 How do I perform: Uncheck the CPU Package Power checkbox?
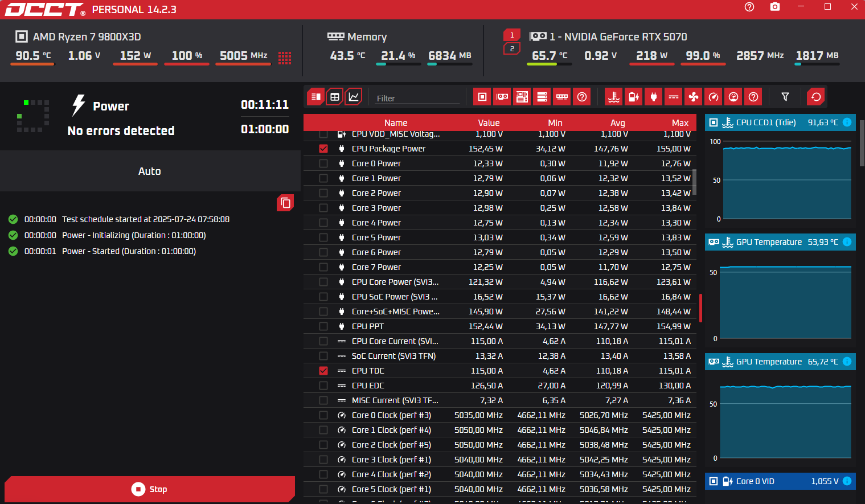coord(323,149)
